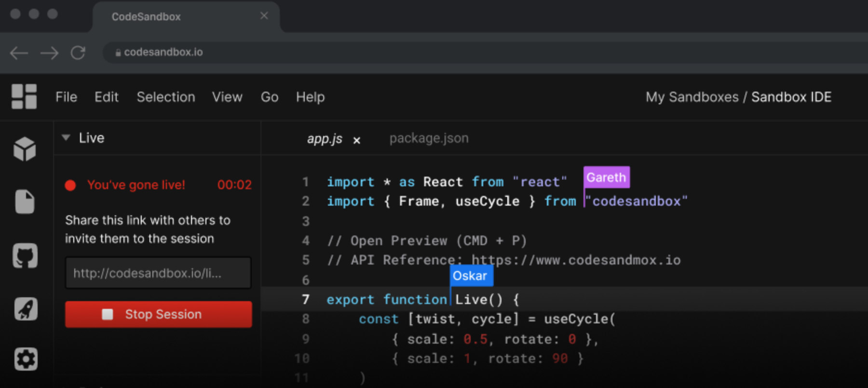Open the file explorer sidebar icon

click(25, 201)
